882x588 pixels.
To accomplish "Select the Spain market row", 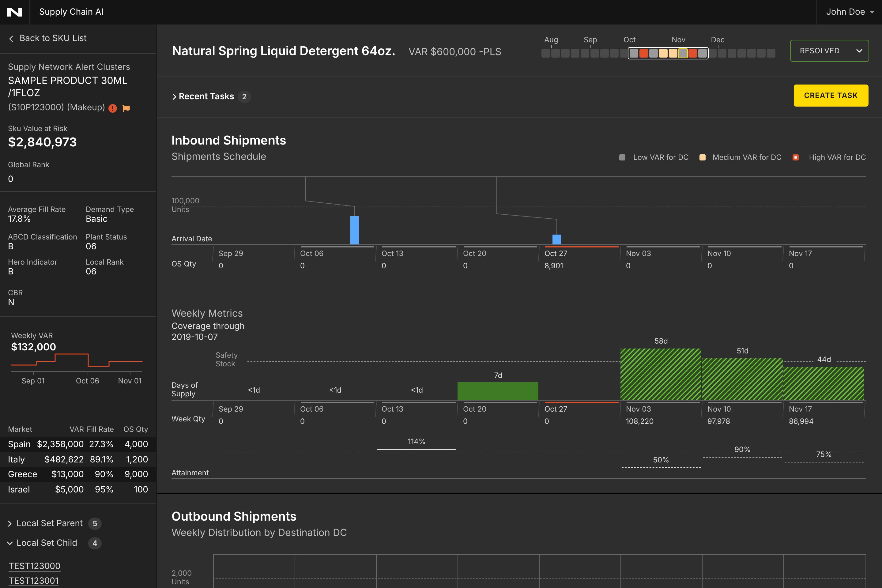I will coord(78,444).
